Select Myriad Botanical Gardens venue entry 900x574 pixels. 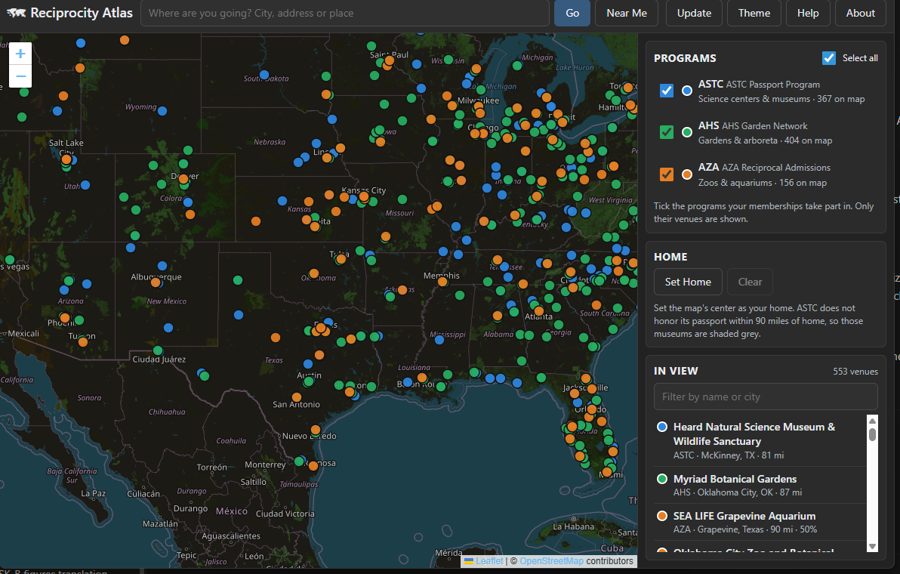760,485
